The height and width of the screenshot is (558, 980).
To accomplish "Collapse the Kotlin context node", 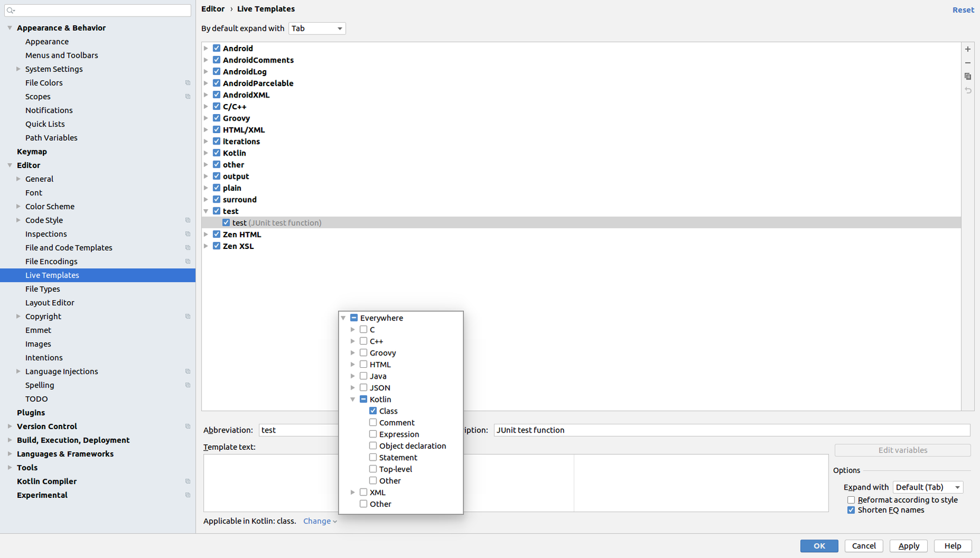I will click(353, 399).
